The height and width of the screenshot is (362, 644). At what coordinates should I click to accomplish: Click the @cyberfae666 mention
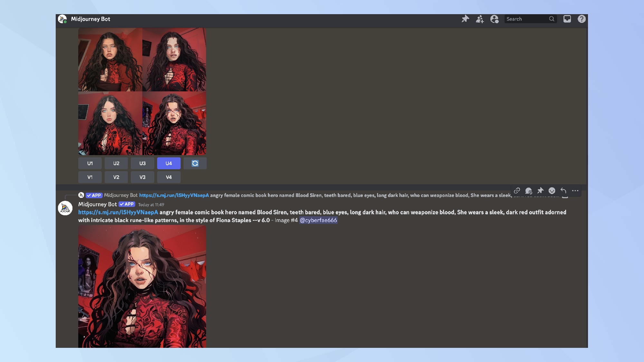pos(318,220)
